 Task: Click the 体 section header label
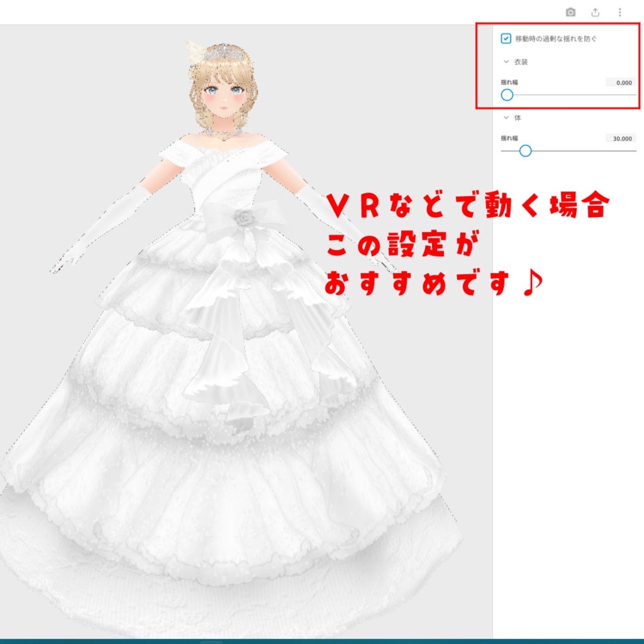tap(516, 117)
